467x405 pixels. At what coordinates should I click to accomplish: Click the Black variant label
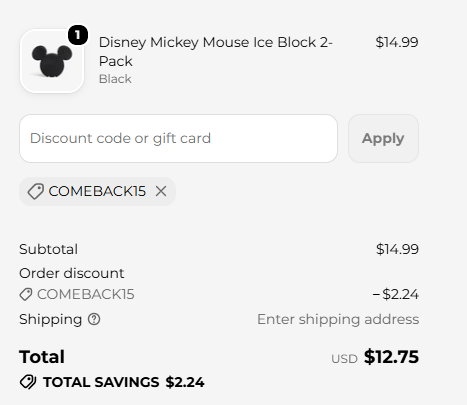point(115,79)
